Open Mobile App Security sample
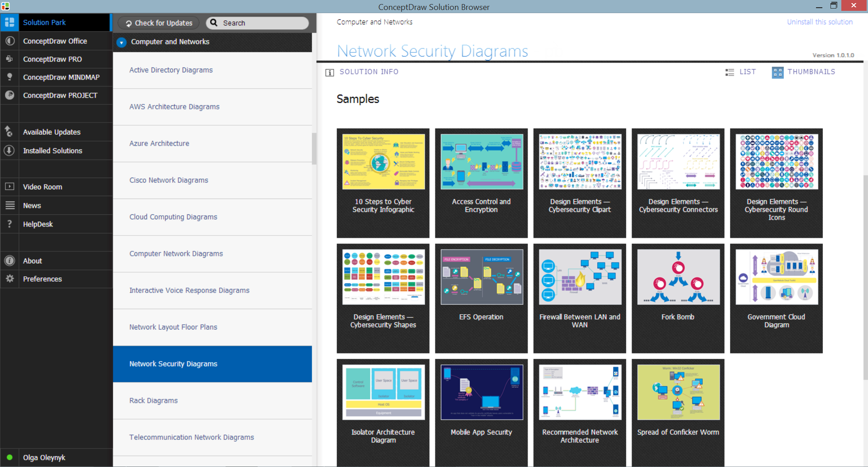The height and width of the screenshot is (467, 868). [481, 413]
